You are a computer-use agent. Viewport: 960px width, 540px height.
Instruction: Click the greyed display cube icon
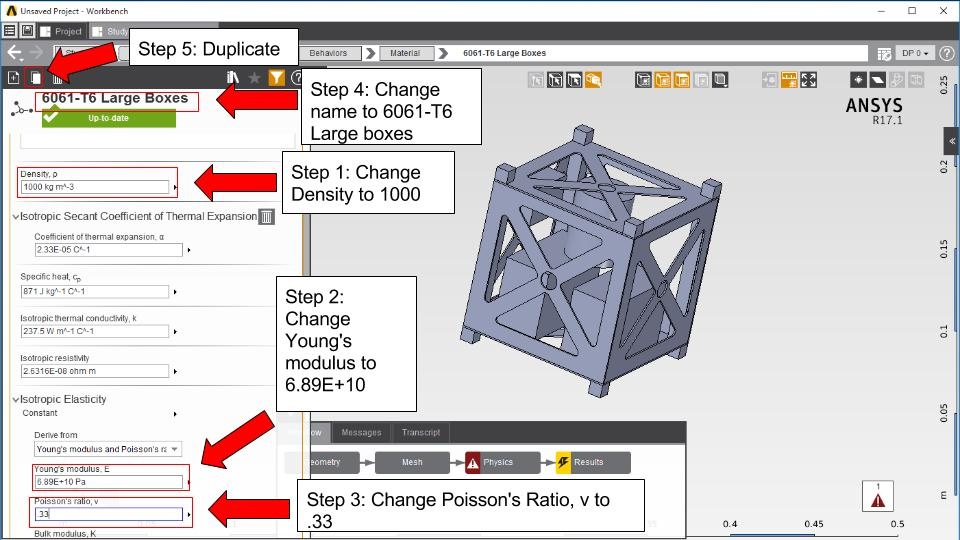(x=701, y=80)
